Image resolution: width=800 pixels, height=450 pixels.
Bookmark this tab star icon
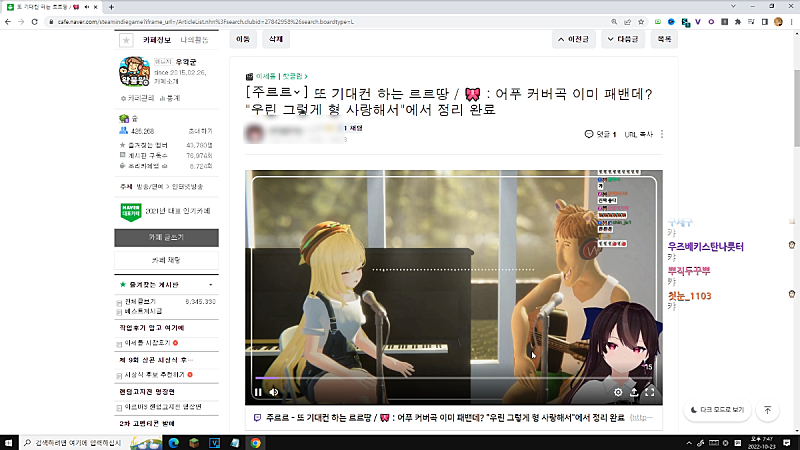(x=641, y=22)
